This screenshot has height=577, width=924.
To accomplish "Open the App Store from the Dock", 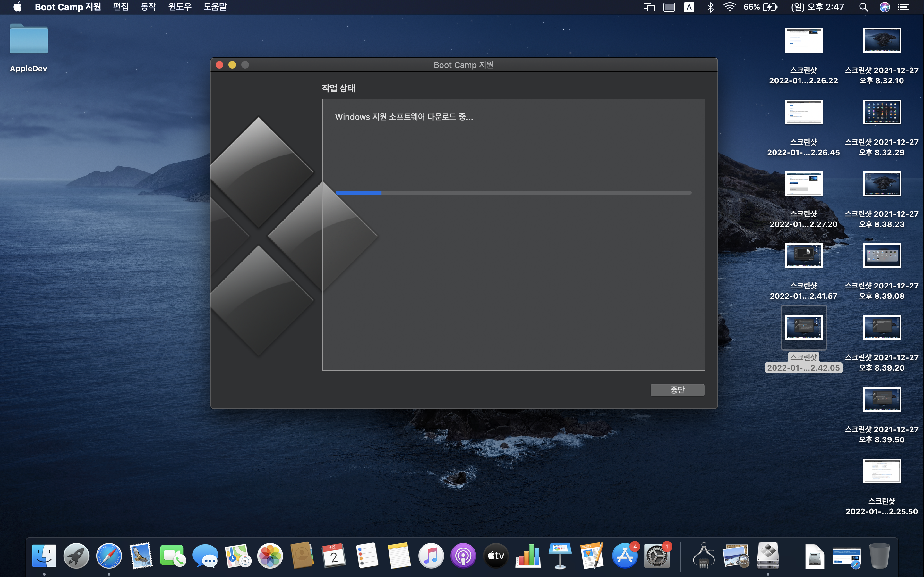I will (624, 556).
